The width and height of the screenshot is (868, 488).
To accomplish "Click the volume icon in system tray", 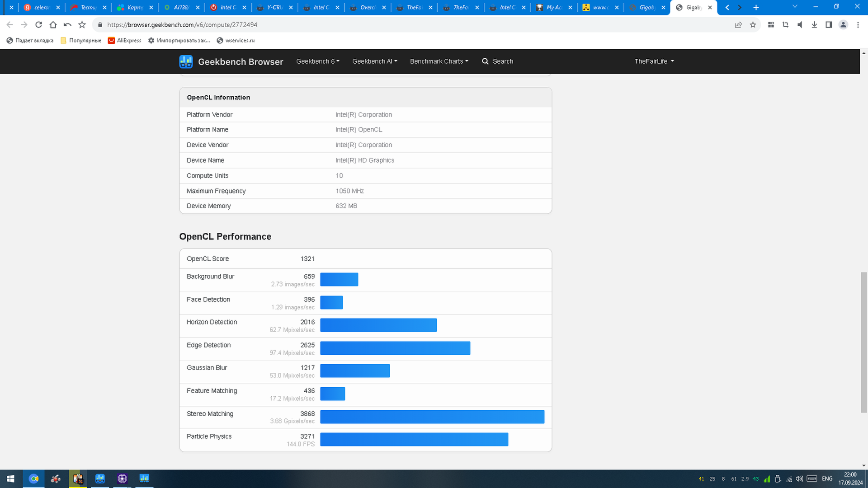I will (799, 479).
